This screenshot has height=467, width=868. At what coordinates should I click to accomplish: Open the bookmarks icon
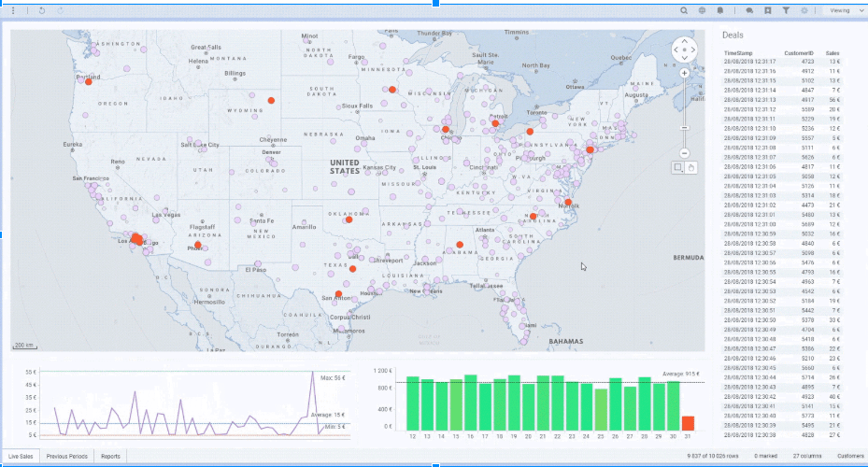(x=768, y=10)
